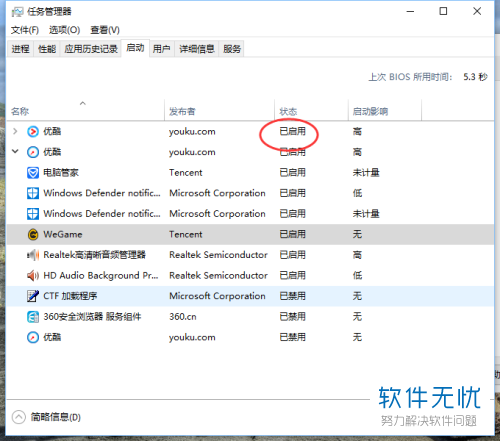Select the CTF 加载程序 entry
The image size is (500, 441).
click(70, 296)
